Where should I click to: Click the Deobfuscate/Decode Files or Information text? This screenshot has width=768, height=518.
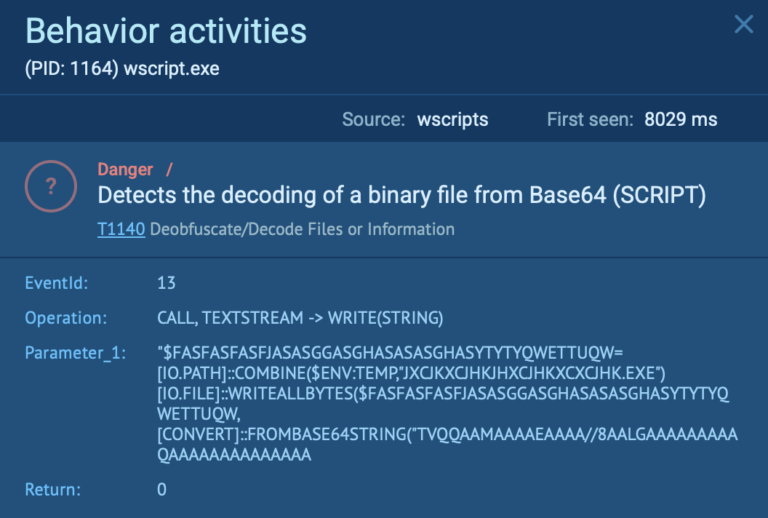[x=302, y=229]
